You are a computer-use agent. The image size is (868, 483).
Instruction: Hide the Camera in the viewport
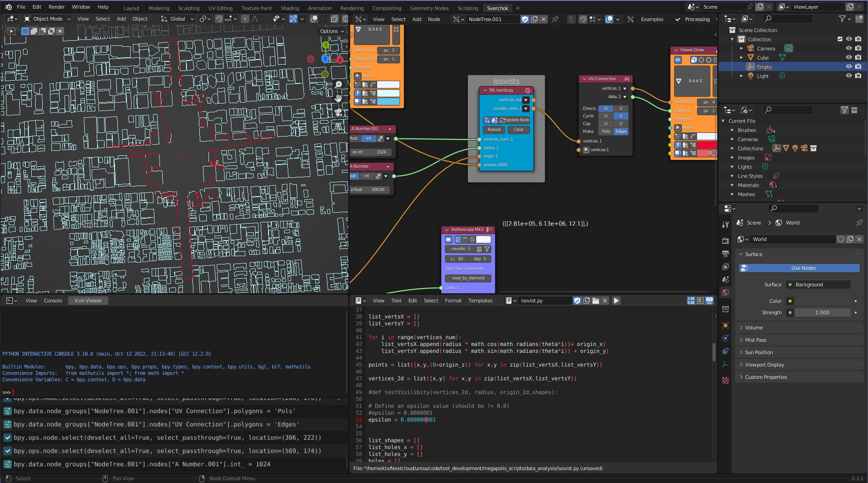849,48
